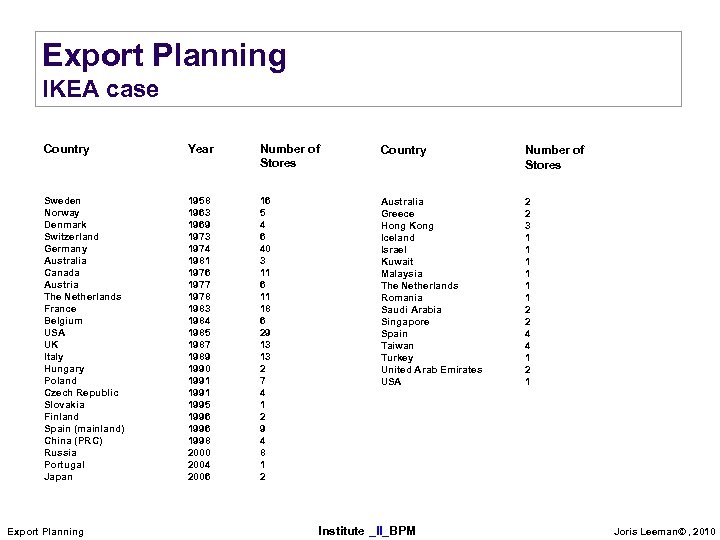The width and height of the screenshot is (720, 540).
Task: Select the left Number of Stores header
Action: coord(289,156)
